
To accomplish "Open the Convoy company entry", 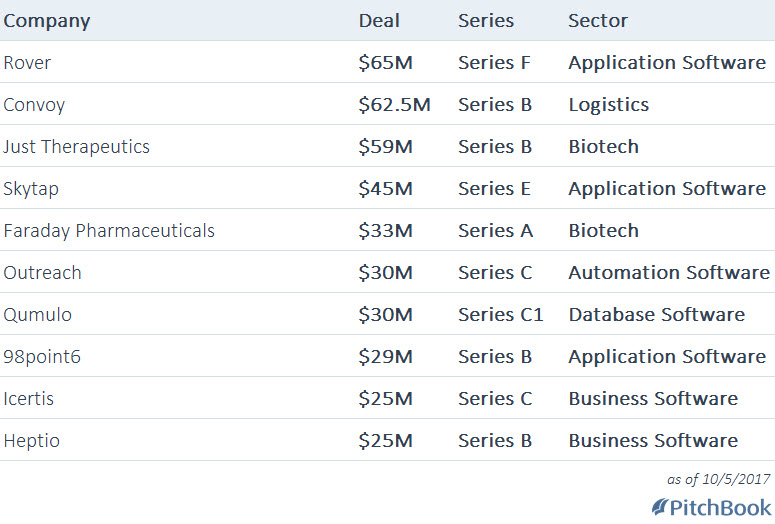I will tap(34, 105).
